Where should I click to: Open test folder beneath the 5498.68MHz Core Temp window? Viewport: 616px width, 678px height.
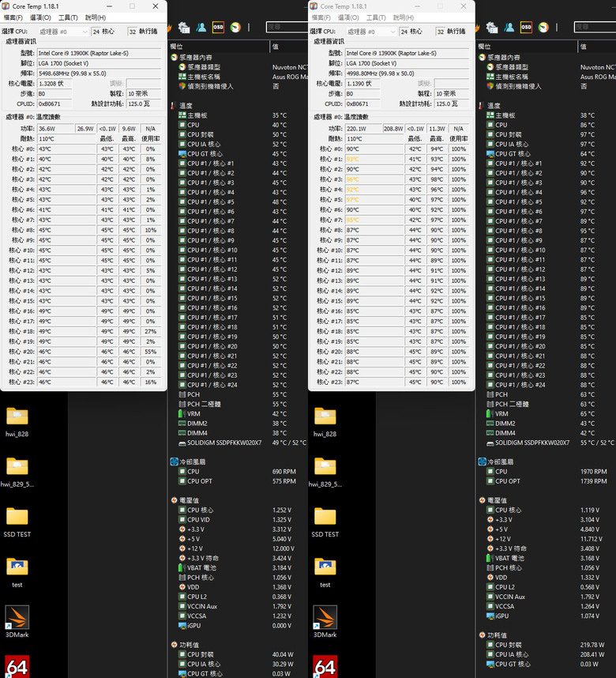pos(17,572)
